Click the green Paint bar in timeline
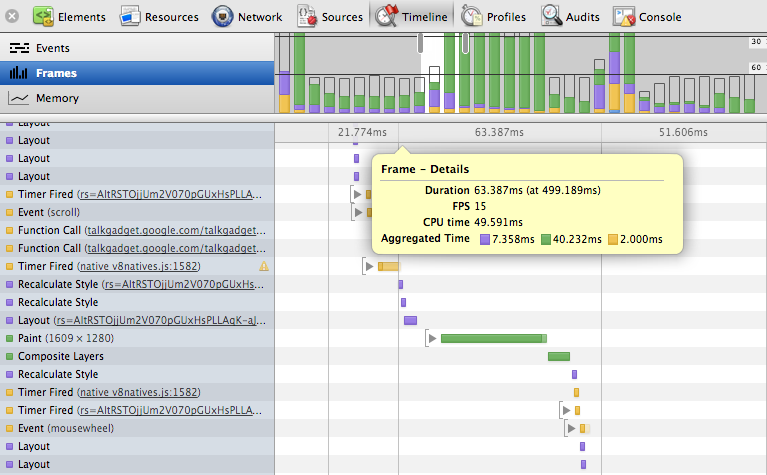Screen dimensions: 767x475 (x=494, y=338)
